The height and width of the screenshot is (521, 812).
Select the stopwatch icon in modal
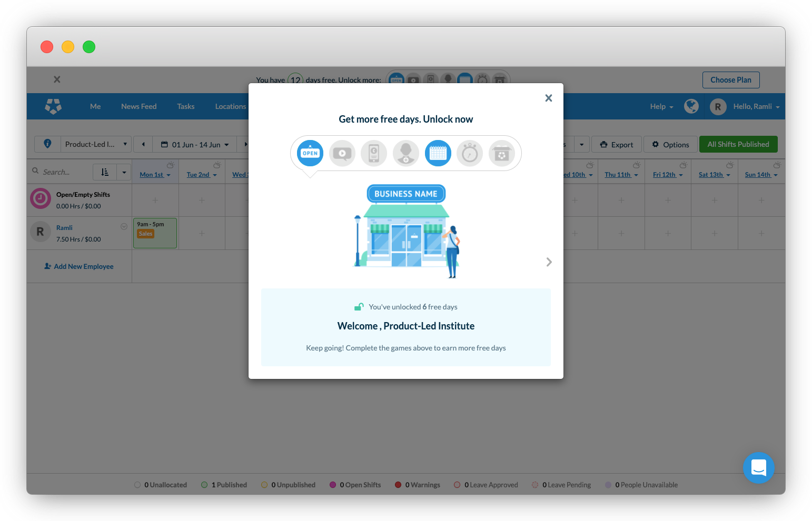pyautogui.click(x=470, y=153)
